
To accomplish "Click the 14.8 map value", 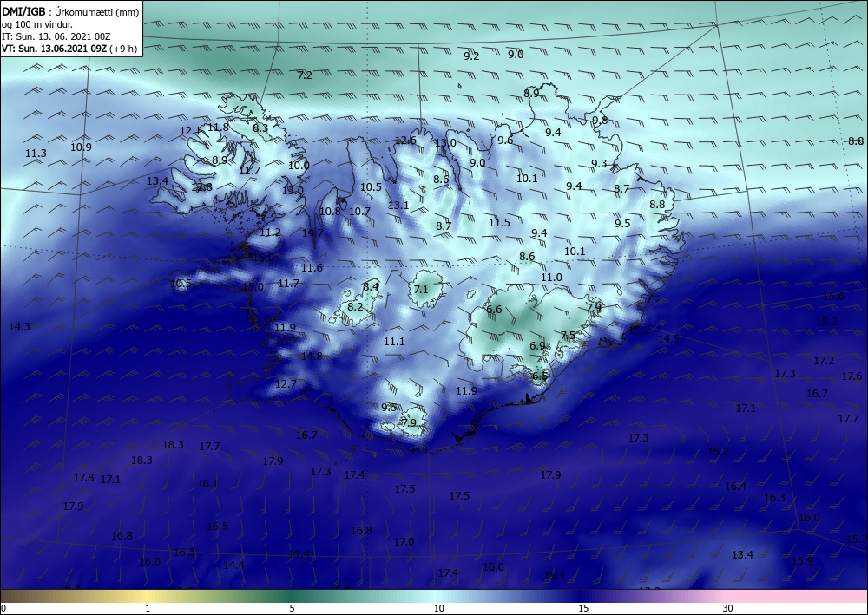I will click(312, 356).
